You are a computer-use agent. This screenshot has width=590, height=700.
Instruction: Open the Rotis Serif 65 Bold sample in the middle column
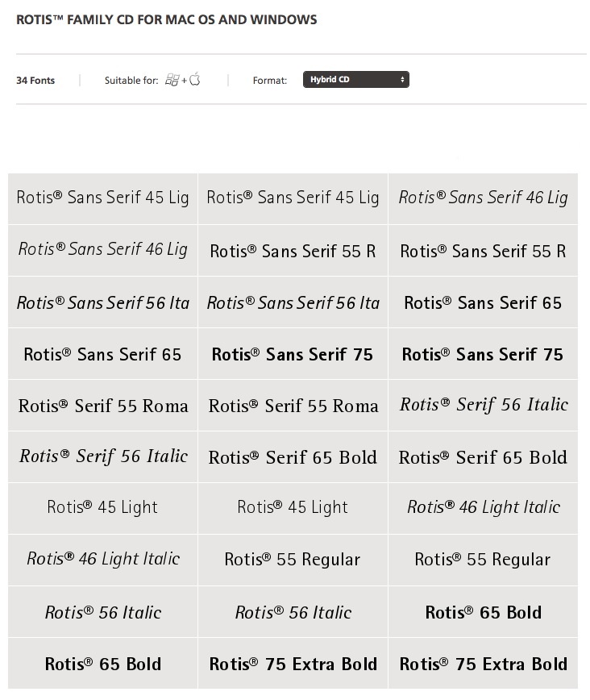pos(293,457)
